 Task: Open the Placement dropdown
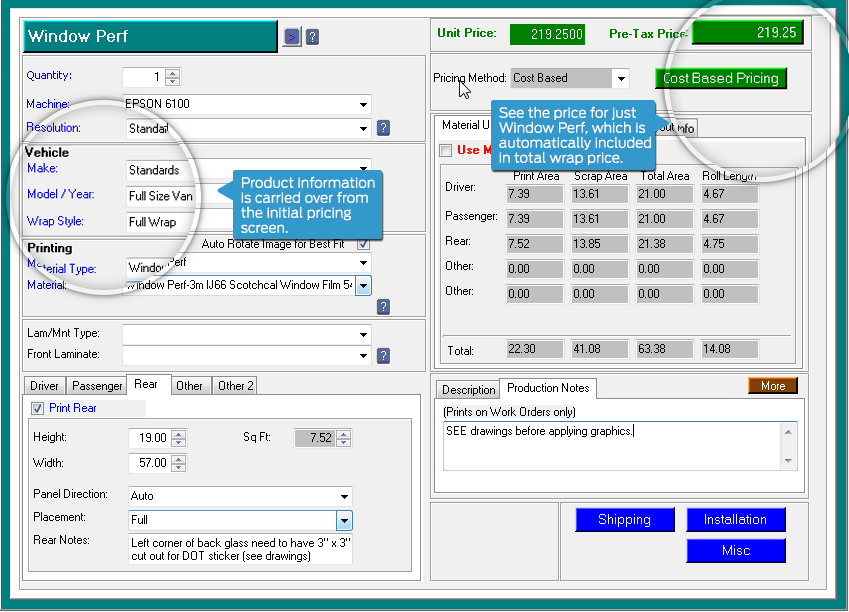(345, 521)
